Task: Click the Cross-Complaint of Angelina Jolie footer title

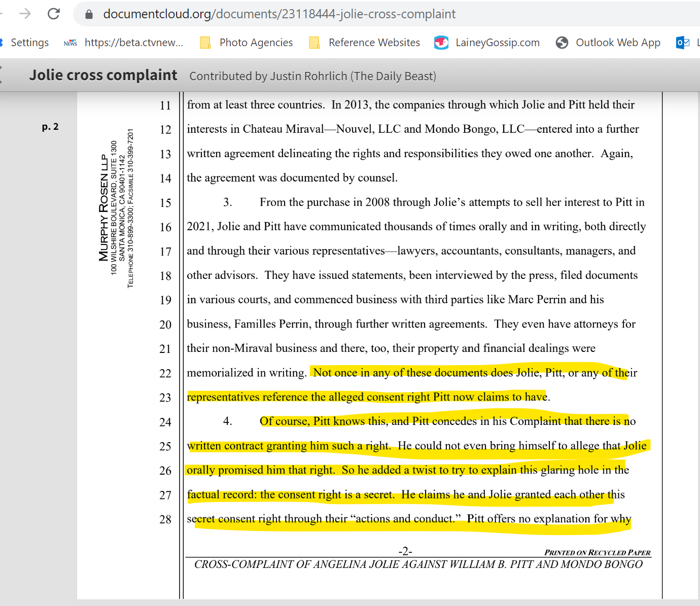Action: [x=418, y=564]
